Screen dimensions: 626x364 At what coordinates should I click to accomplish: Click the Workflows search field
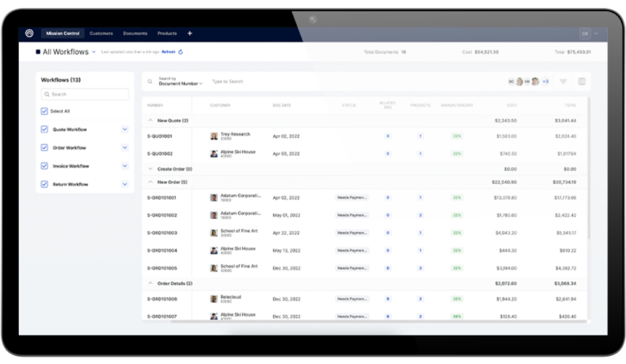85,94
